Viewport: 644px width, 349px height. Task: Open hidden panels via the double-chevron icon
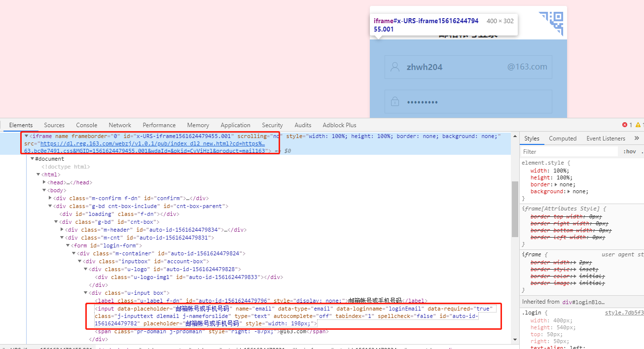click(637, 138)
